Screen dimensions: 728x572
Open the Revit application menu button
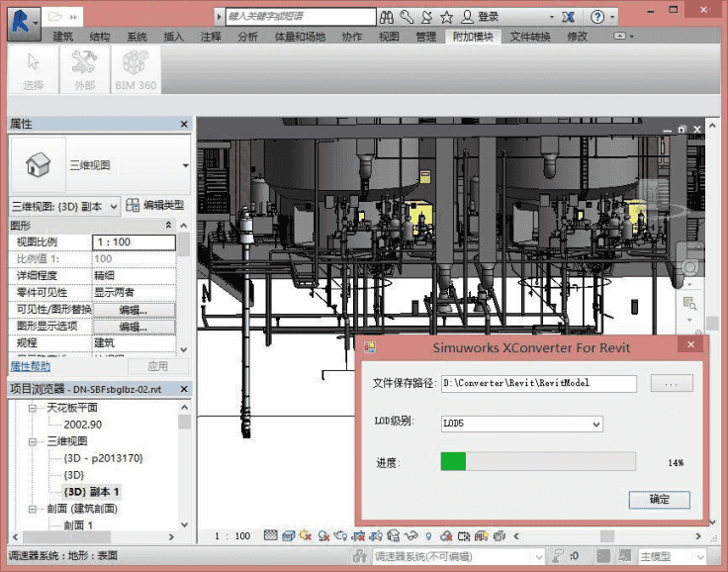coord(24,23)
